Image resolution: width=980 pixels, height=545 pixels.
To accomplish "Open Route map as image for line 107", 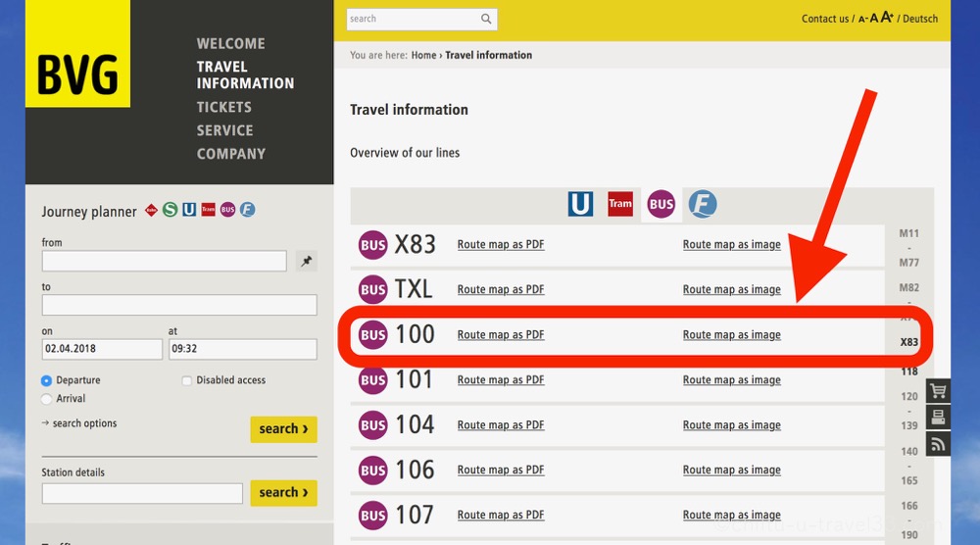I will tap(732, 515).
